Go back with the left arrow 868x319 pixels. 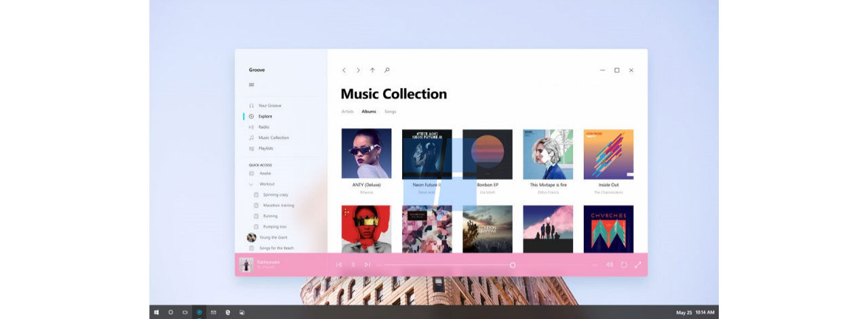[x=344, y=70]
